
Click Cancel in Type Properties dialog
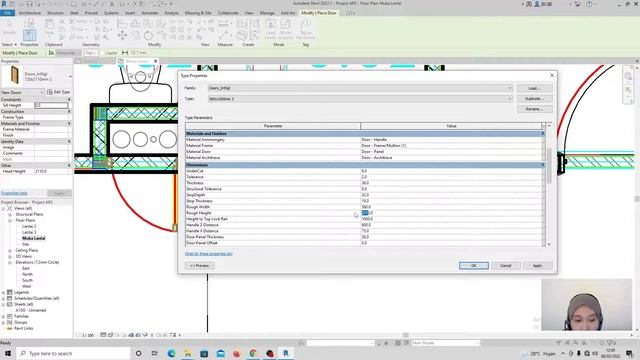[x=506, y=266]
